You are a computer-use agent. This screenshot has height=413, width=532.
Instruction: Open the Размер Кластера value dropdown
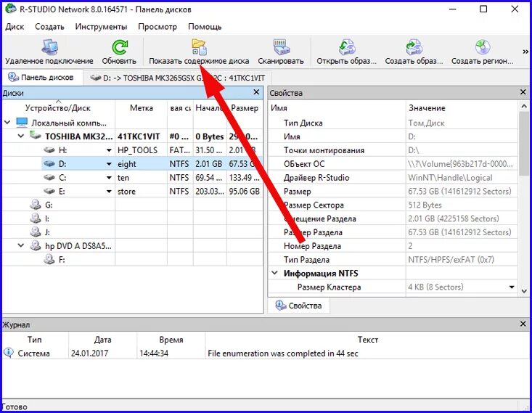512,287
